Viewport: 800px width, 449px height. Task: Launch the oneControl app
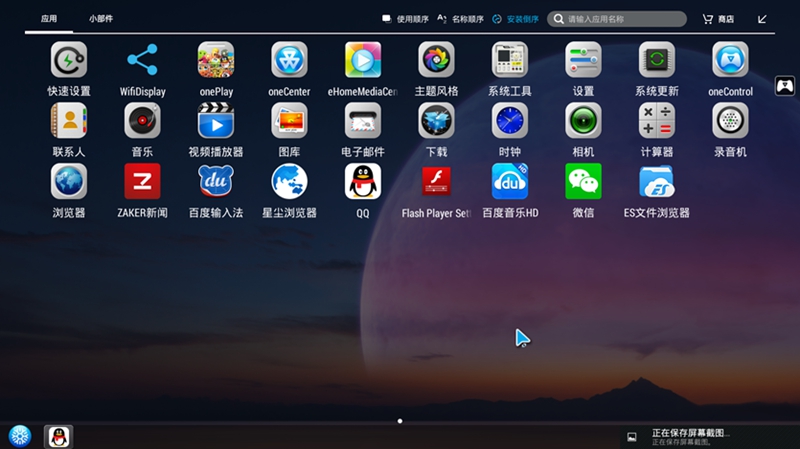pyautogui.click(x=730, y=60)
